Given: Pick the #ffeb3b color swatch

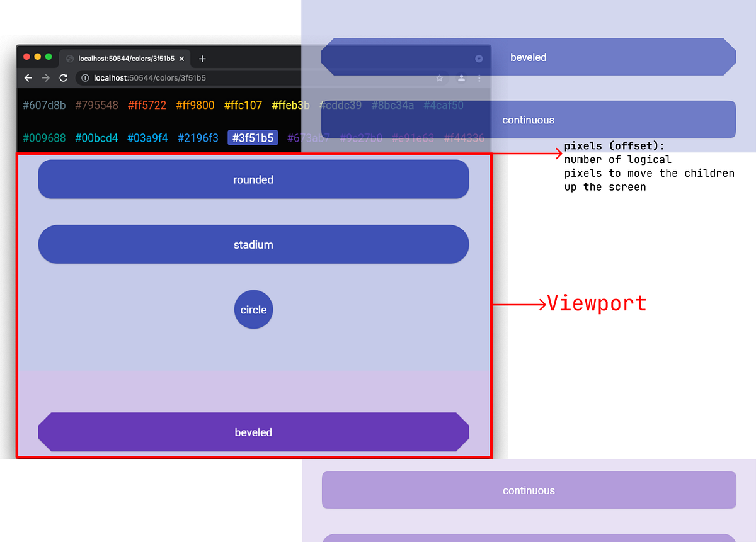Looking at the screenshot, I should 290,105.
